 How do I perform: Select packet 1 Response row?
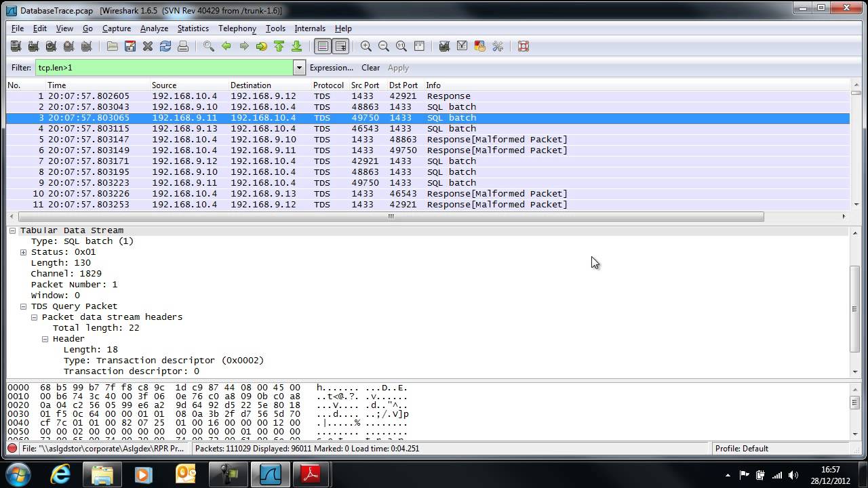pos(427,96)
